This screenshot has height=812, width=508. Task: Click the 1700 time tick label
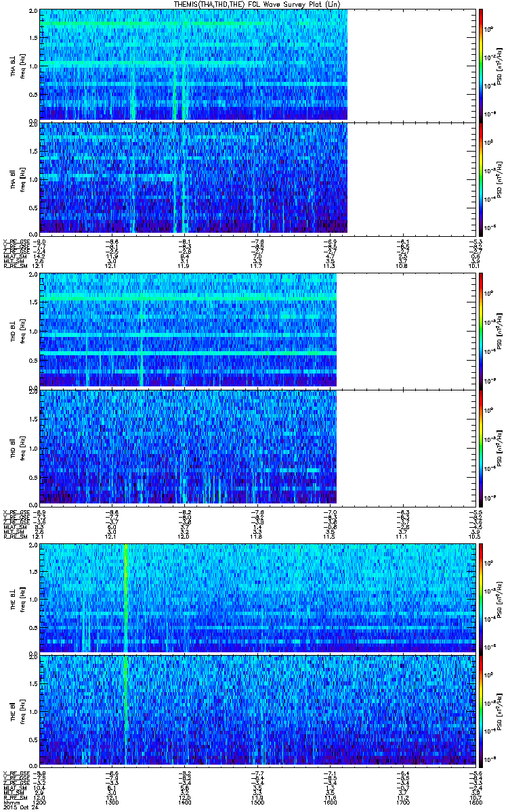[402, 804]
